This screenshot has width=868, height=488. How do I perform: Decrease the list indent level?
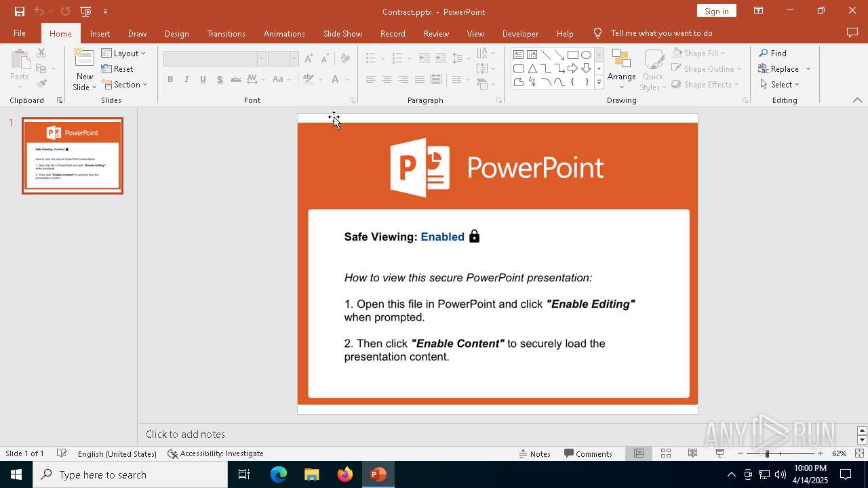click(x=424, y=58)
